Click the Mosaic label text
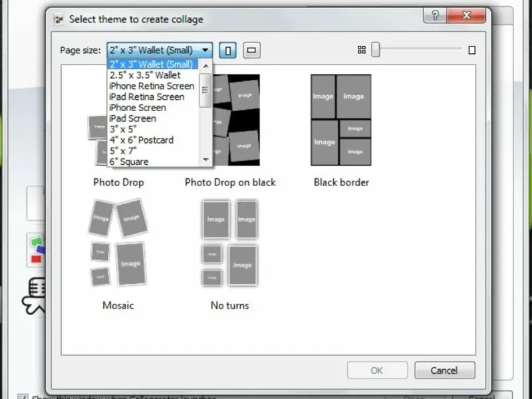The image size is (532, 399). [118, 305]
